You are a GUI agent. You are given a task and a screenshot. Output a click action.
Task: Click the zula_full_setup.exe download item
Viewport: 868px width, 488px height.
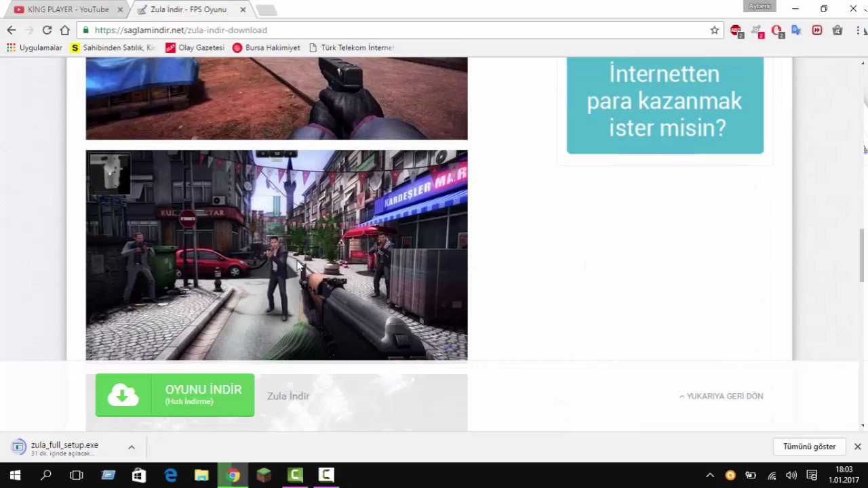73,447
